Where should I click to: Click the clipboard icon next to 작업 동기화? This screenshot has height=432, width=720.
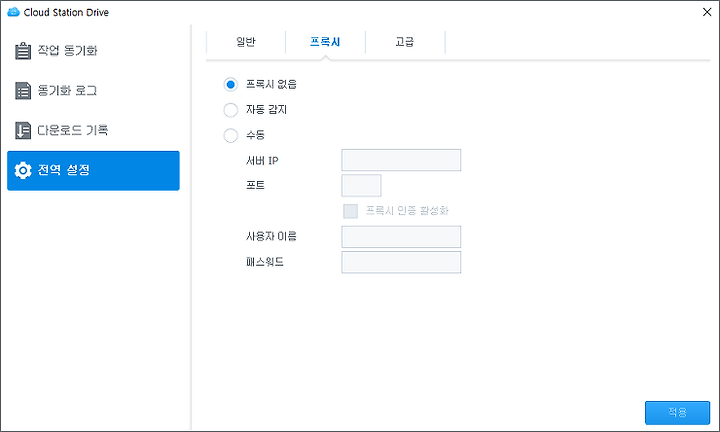point(23,51)
